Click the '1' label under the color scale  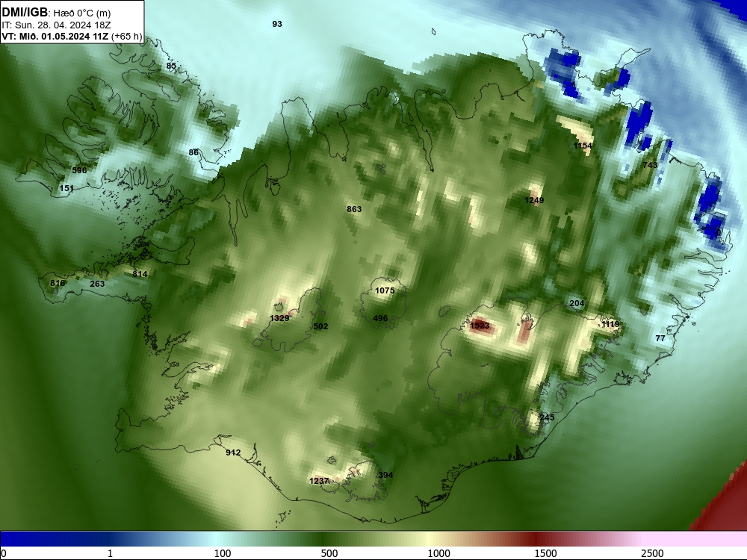coord(110,553)
